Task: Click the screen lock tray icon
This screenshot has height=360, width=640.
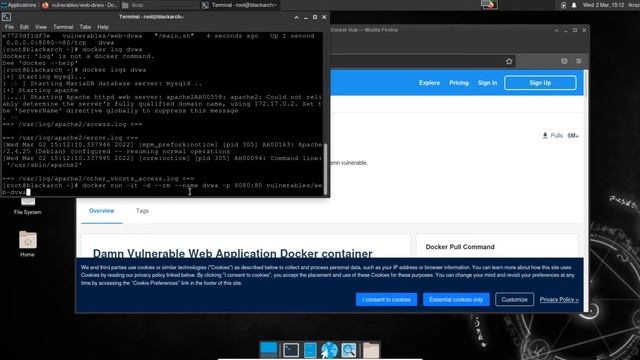Action: tap(563, 5)
